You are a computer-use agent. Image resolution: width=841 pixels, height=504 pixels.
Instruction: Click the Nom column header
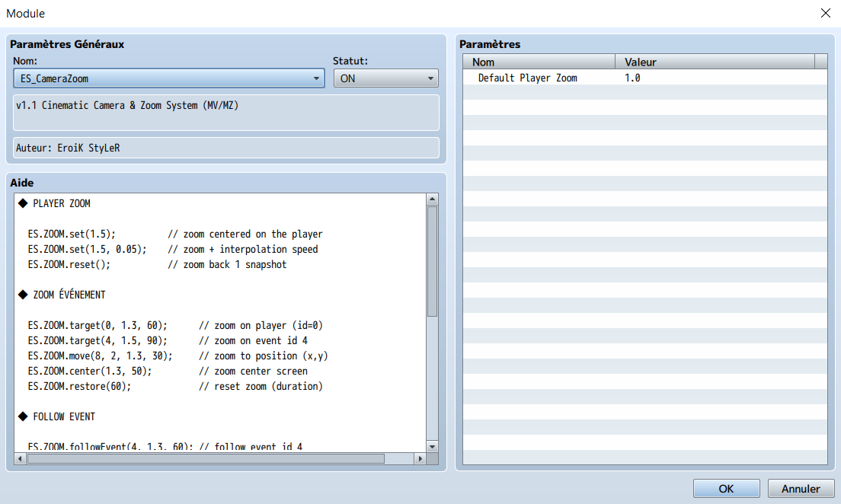(x=539, y=62)
